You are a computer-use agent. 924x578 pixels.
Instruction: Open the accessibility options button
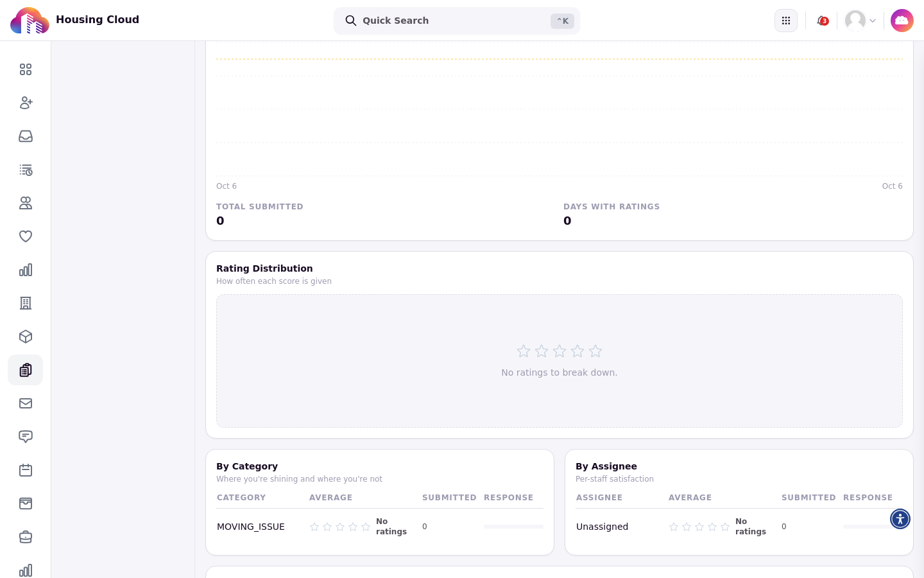[x=900, y=519]
